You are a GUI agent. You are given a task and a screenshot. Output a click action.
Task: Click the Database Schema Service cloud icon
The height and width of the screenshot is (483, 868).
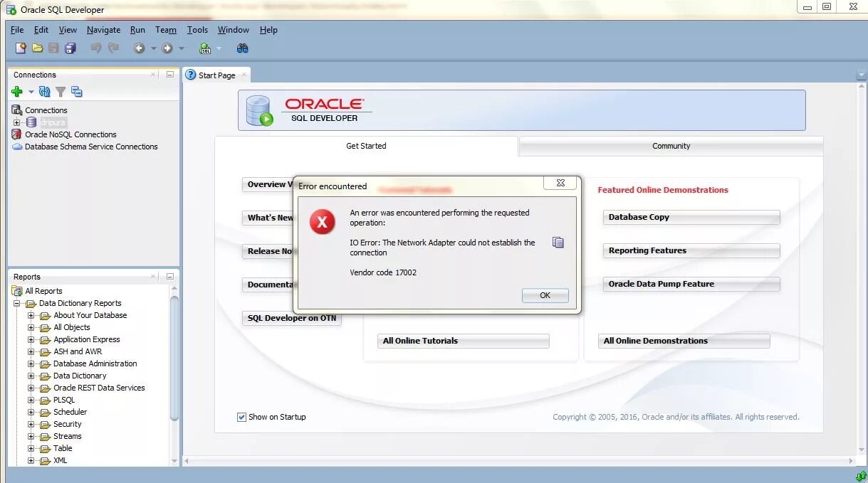(x=18, y=147)
